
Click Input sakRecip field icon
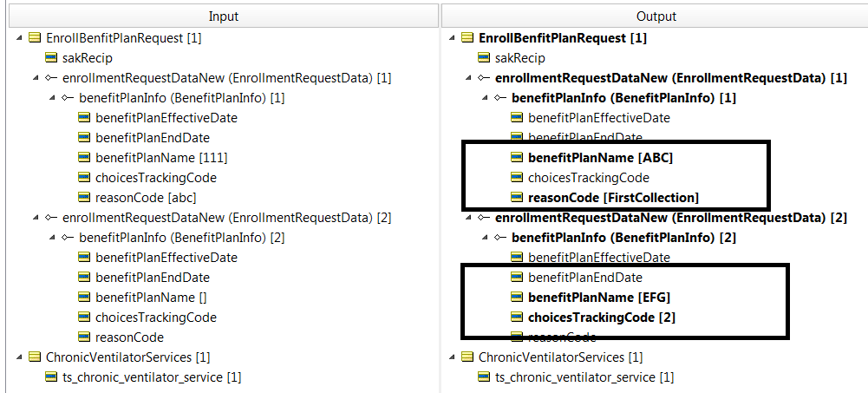[x=51, y=58]
